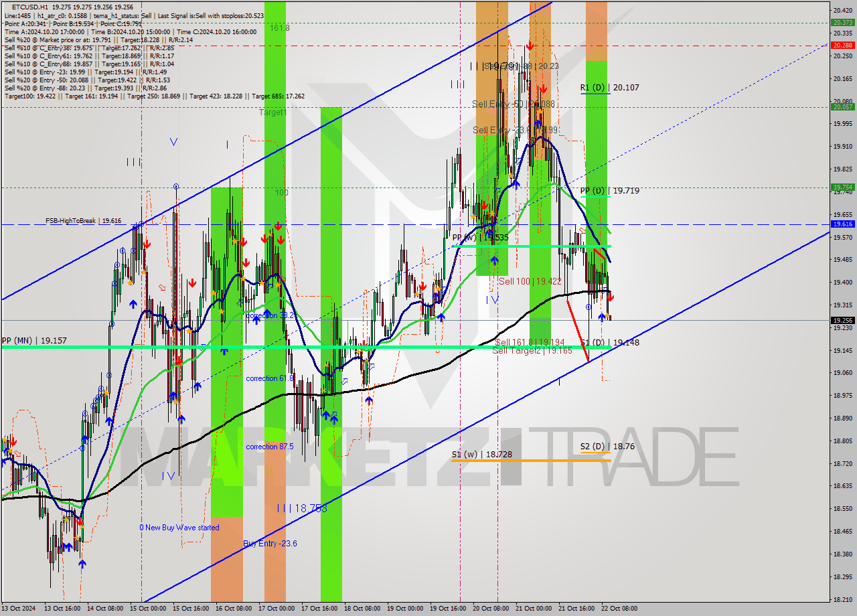Click the 20.420 price axis value

(842, 11)
